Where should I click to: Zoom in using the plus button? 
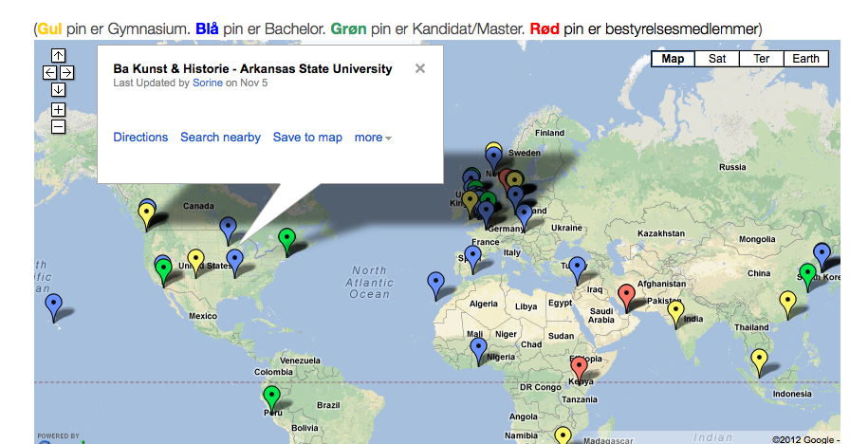58,110
